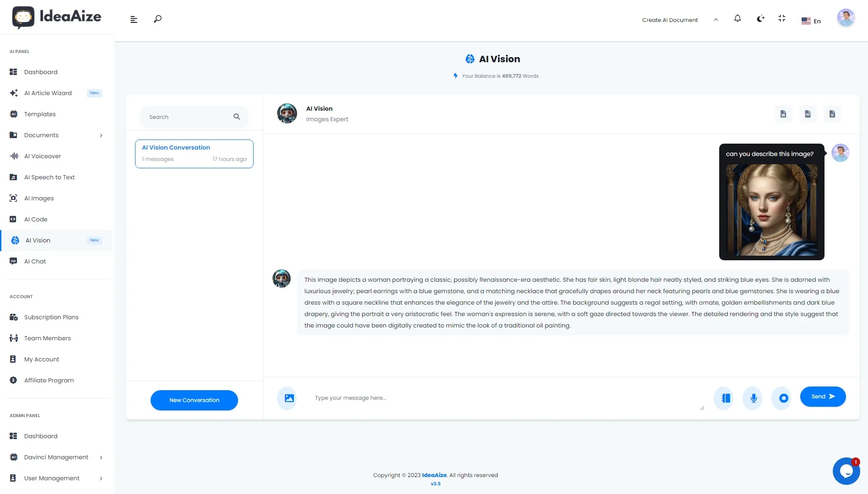This screenshot has width=868, height=494.
Task: Export conversation as text file icon
Action: 832,114
